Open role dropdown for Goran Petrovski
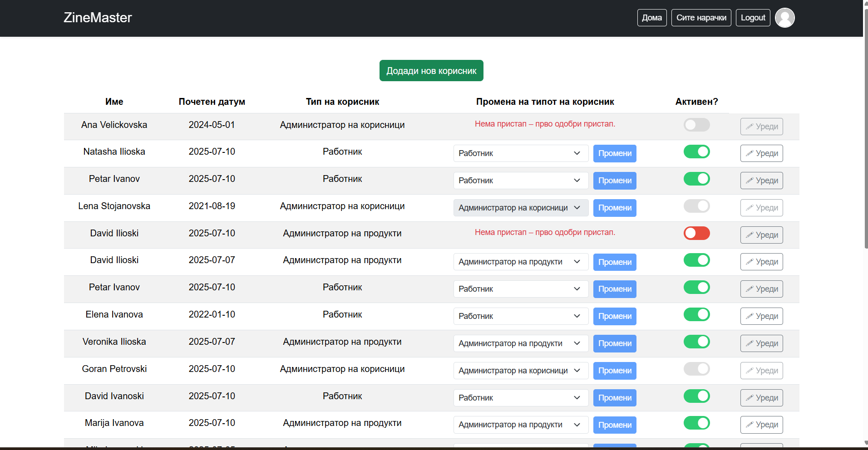Screen dimensions: 868x450 [x=520, y=371]
